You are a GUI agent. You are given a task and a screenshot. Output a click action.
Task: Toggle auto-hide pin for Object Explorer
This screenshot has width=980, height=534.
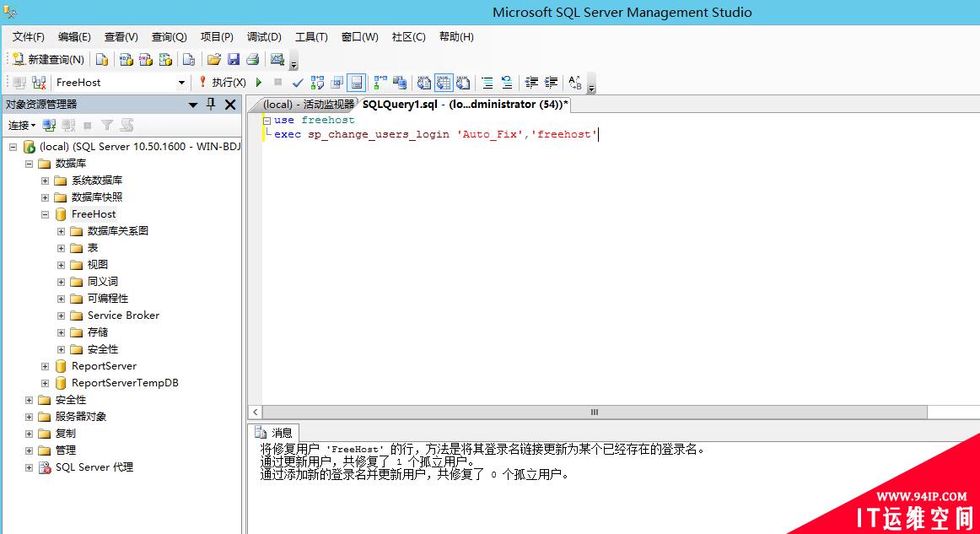[211, 105]
